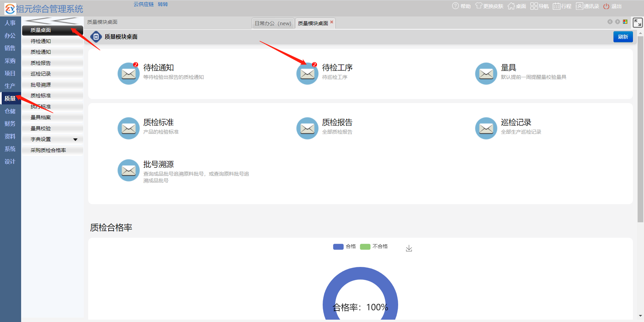Select 财务 module in left bar
The height and width of the screenshot is (322, 644).
click(10, 124)
